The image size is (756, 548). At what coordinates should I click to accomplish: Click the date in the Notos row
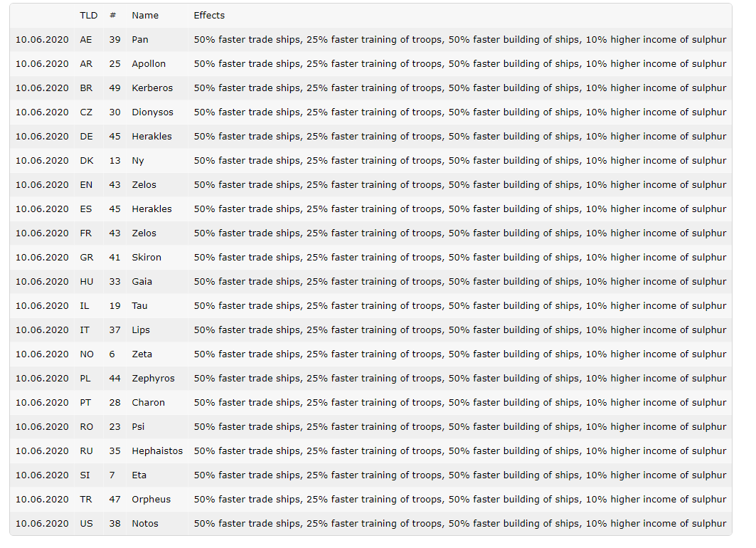click(x=42, y=523)
